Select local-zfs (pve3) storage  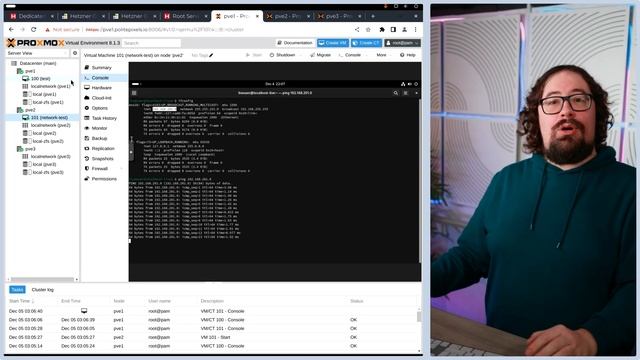tap(47, 172)
